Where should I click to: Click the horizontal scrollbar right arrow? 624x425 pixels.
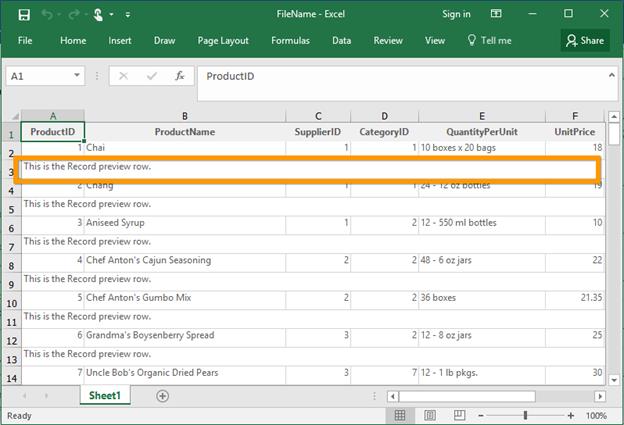[600, 396]
